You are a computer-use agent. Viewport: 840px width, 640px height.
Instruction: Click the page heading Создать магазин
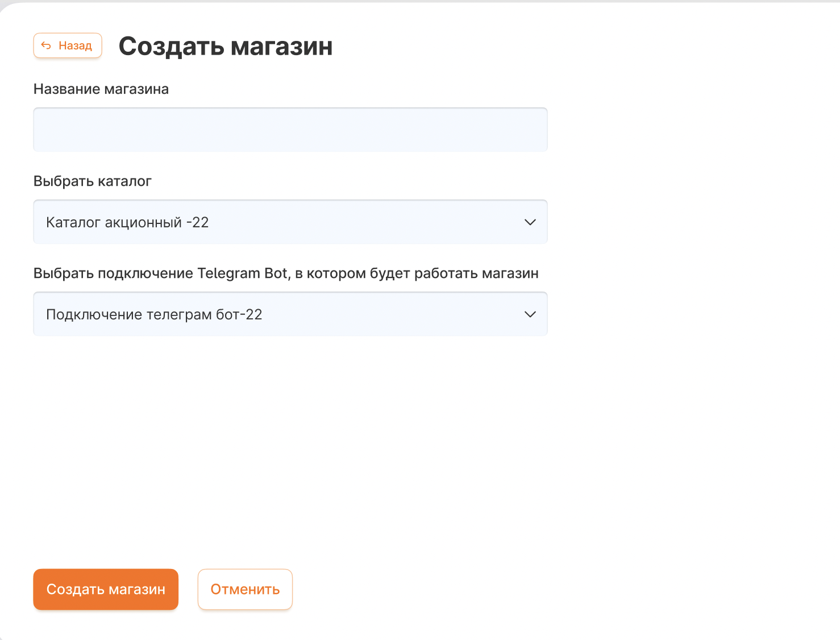[225, 46]
